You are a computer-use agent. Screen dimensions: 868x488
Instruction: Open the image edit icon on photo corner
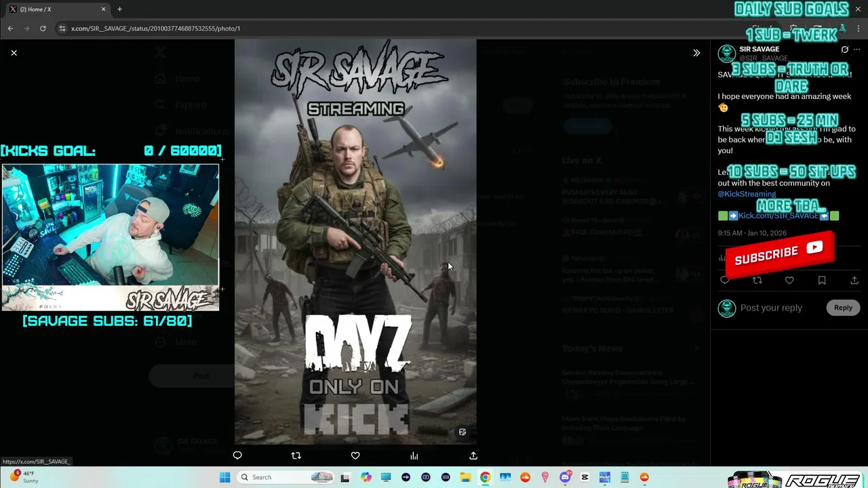point(462,432)
